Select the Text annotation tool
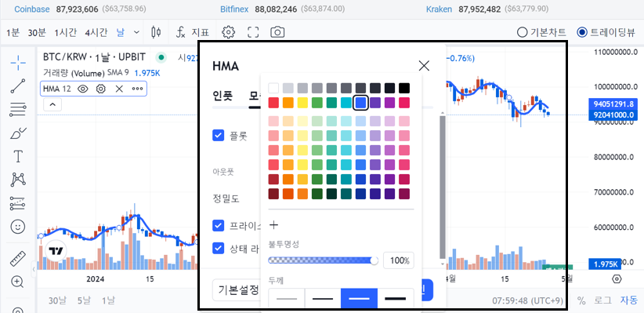 click(18, 156)
